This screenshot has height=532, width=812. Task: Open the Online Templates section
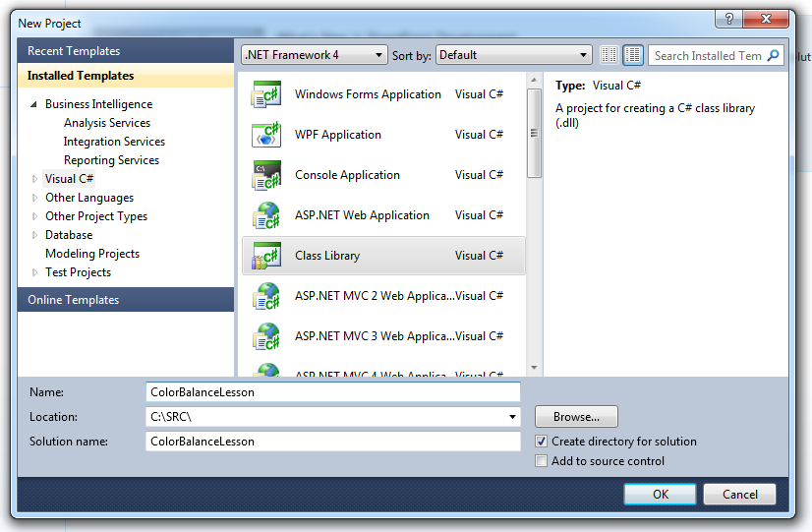pyautogui.click(x=126, y=299)
